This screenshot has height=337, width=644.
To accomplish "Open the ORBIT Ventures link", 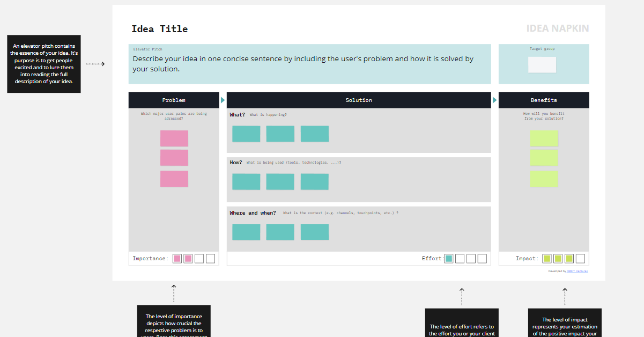I will [x=576, y=271].
